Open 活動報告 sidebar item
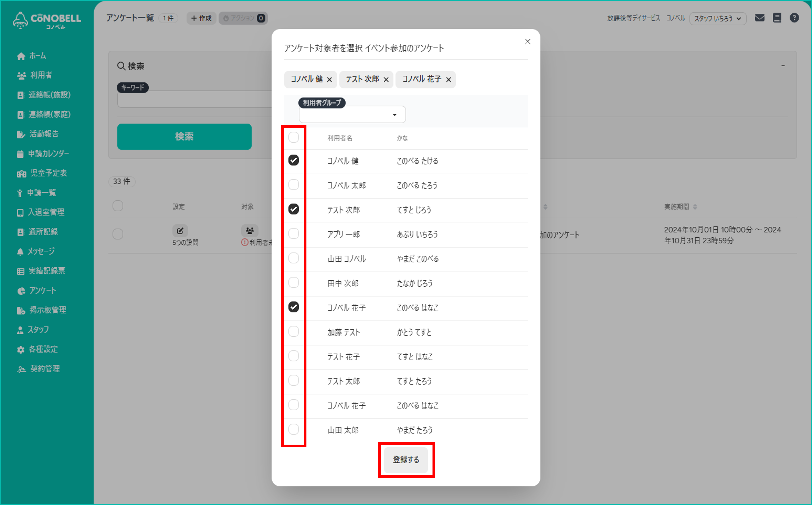 click(x=38, y=134)
